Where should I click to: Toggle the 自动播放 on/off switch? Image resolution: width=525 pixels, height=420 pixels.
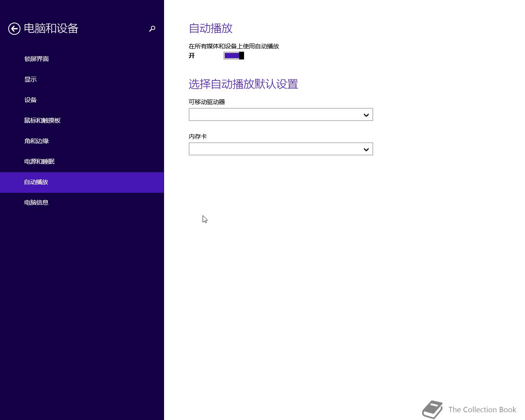[x=234, y=56]
